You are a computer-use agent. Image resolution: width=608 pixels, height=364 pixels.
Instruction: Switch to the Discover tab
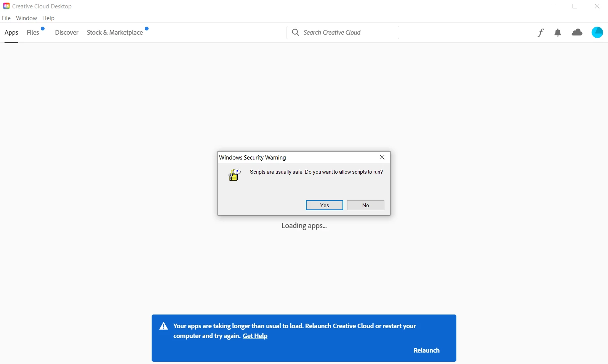(67, 33)
